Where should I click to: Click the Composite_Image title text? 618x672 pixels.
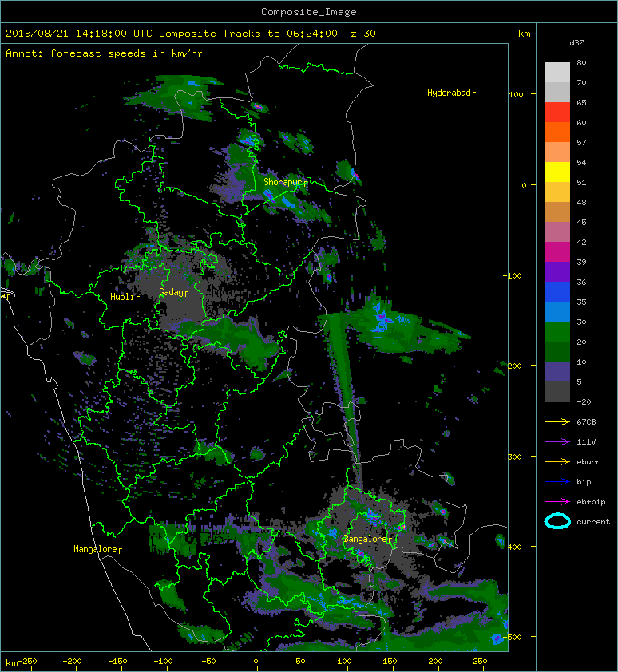pyautogui.click(x=309, y=12)
